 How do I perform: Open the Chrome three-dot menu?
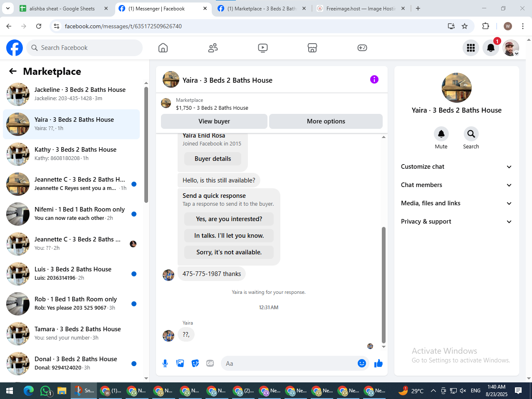523,26
